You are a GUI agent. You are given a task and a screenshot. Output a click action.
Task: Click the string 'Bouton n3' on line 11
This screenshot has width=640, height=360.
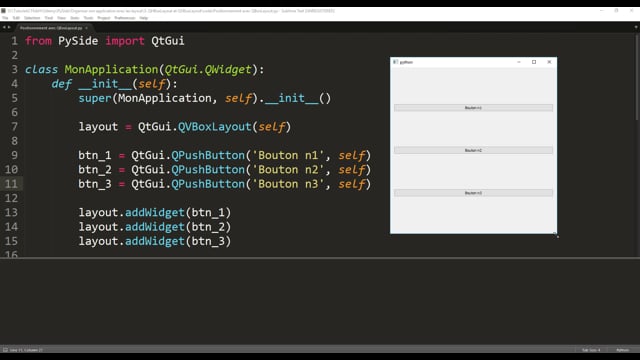(x=288, y=184)
